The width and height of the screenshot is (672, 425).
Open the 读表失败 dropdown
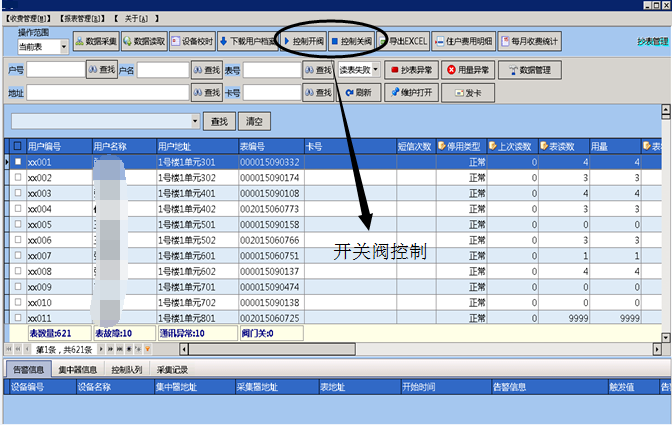(x=375, y=69)
